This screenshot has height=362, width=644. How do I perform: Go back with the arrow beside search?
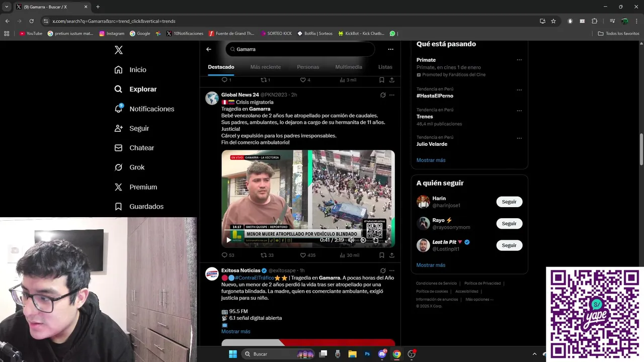[209, 49]
